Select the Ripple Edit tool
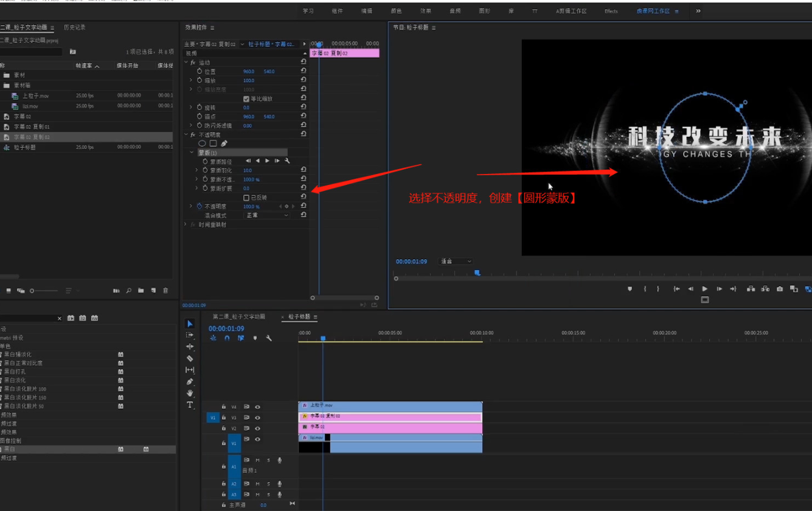The image size is (812, 511). coord(190,347)
